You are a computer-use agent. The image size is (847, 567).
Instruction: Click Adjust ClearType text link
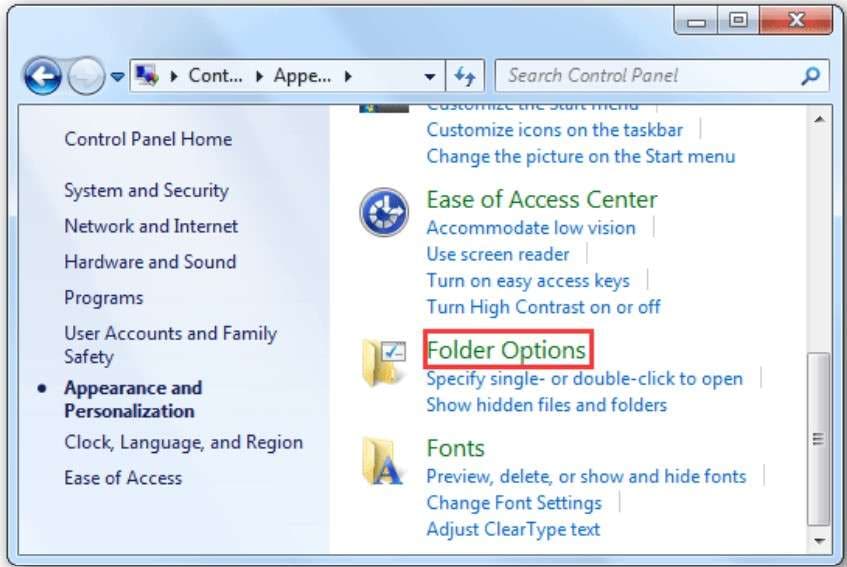click(513, 529)
